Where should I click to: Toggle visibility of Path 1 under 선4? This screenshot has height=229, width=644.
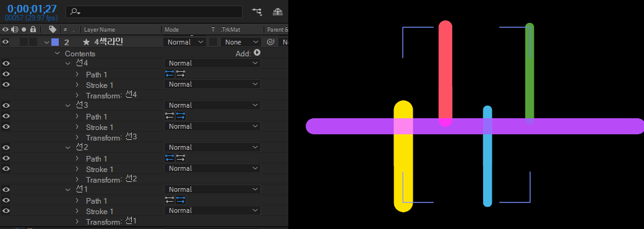pyautogui.click(x=6, y=74)
